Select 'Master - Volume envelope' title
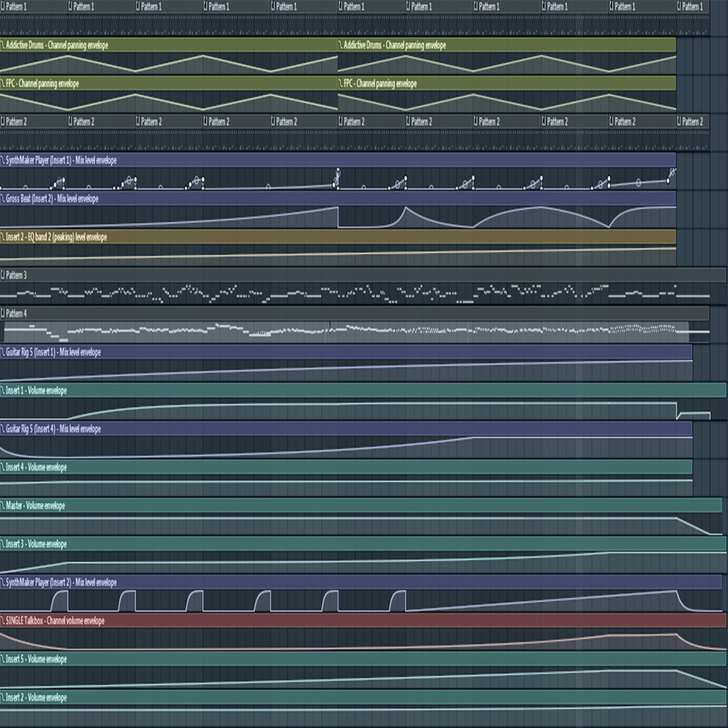The image size is (728, 728). [x=35, y=506]
